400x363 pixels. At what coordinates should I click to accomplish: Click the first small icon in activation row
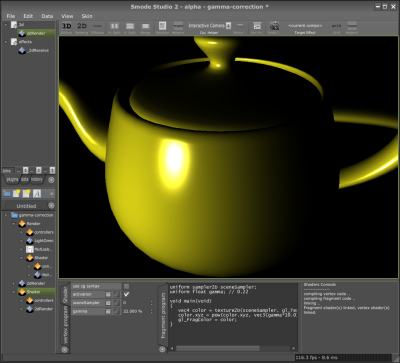[108, 295]
